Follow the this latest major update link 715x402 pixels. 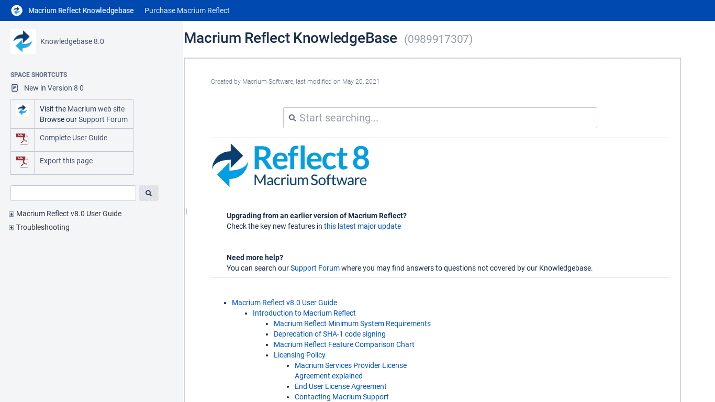[363, 226]
